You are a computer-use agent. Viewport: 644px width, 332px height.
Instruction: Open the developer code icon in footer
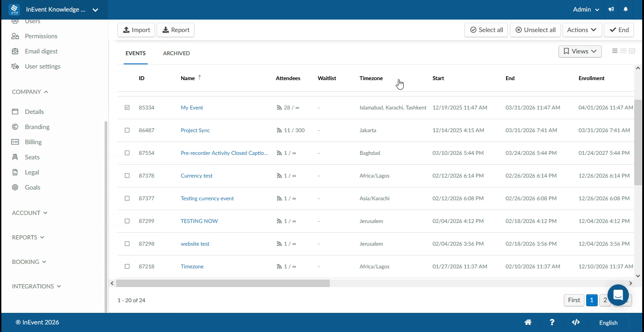click(575, 322)
